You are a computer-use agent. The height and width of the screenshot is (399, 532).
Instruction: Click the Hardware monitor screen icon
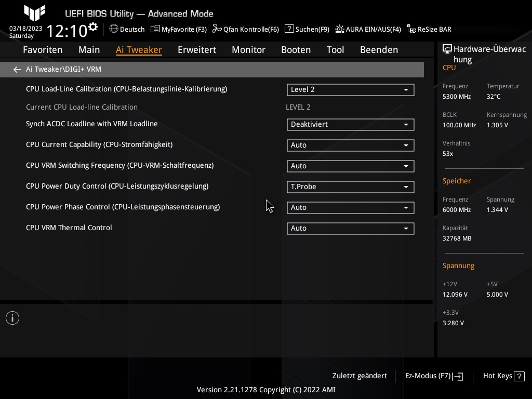pos(447,49)
